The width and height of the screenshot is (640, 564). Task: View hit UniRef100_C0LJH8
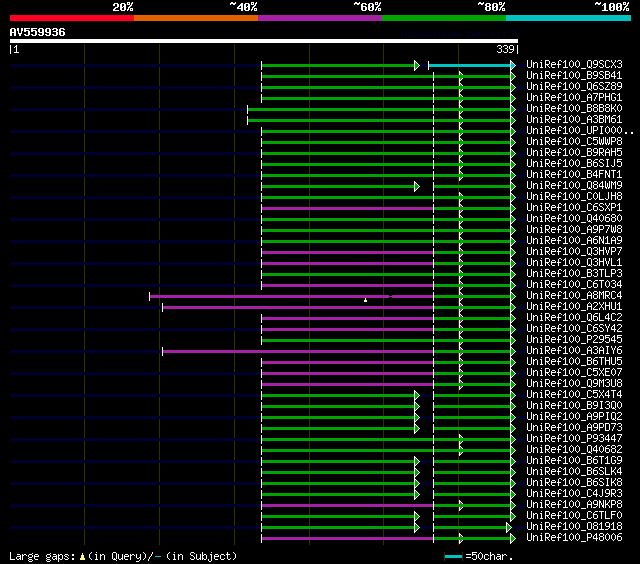click(x=574, y=197)
